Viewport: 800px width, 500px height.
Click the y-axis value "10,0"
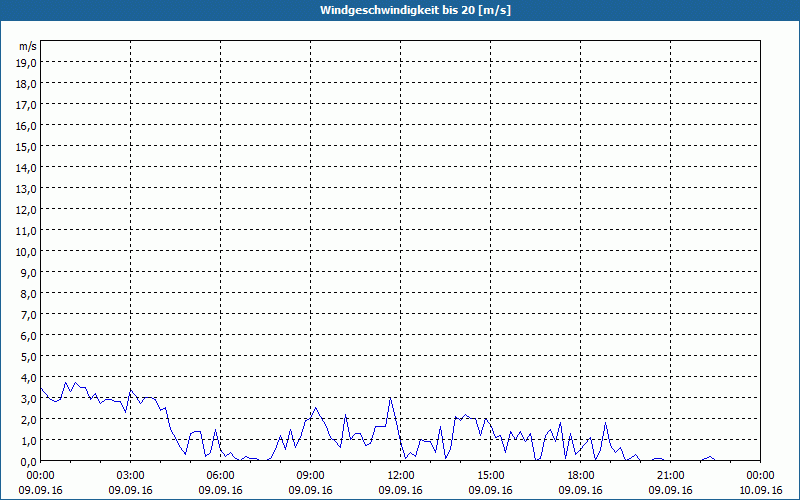tap(27, 252)
